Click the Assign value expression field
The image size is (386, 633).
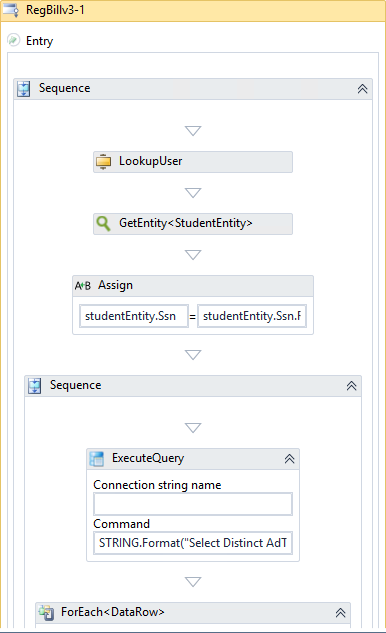tap(252, 316)
